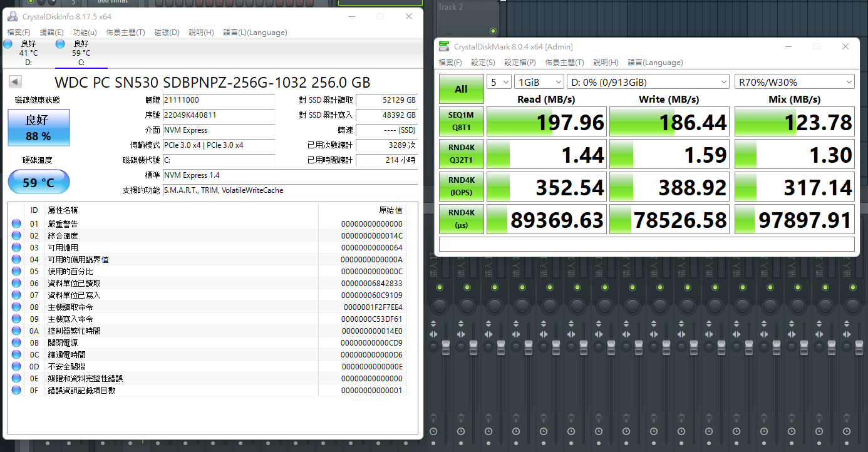Click the status circle for 09 主機寫入命令
The height and width of the screenshot is (452, 868).
(x=16, y=319)
